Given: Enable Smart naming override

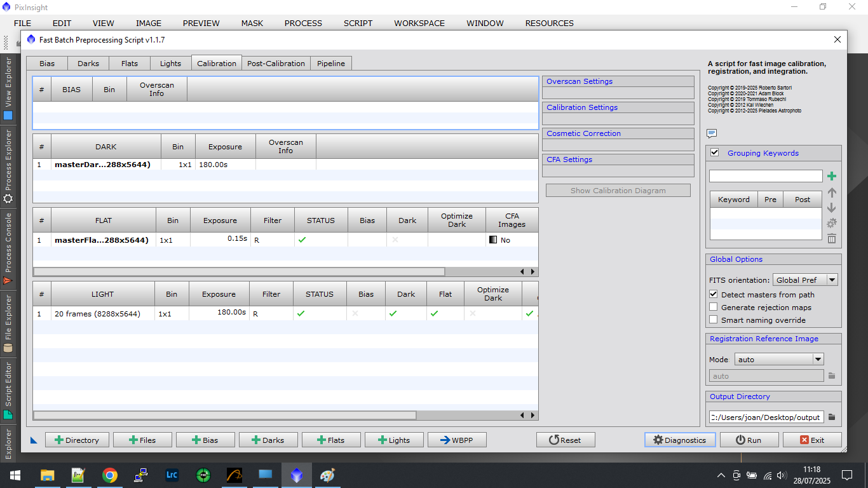Looking at the screenshot, I should (x=714, y=320).
